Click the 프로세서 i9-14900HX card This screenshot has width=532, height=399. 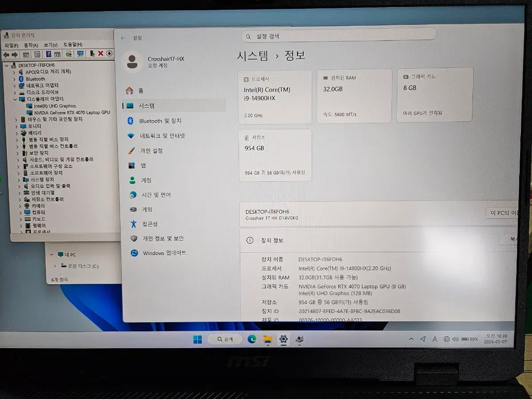coord(275,97)
